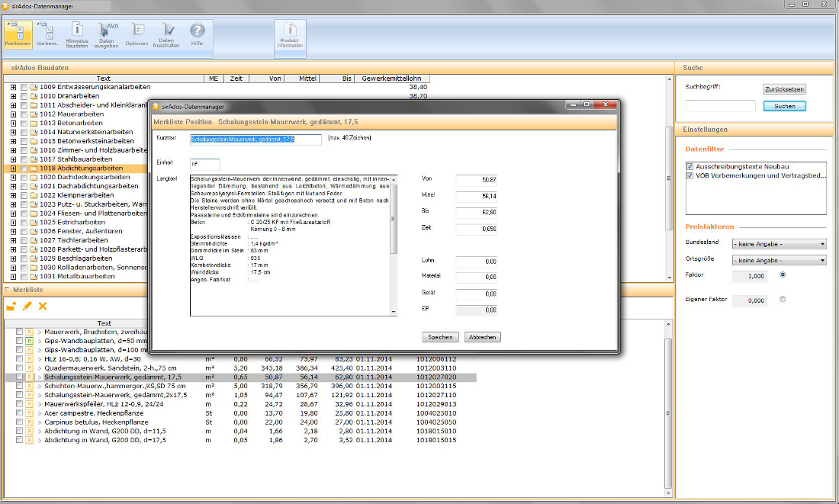Toggle the Ausschreibungstexte Neubau data filter
839x504 pixels.
tap(690, 166)
